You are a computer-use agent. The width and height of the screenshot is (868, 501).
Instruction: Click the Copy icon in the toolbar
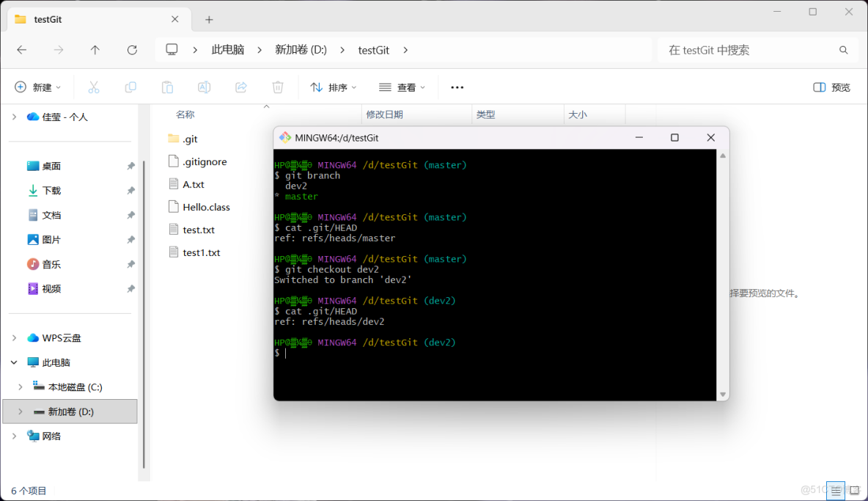point(130,87)
